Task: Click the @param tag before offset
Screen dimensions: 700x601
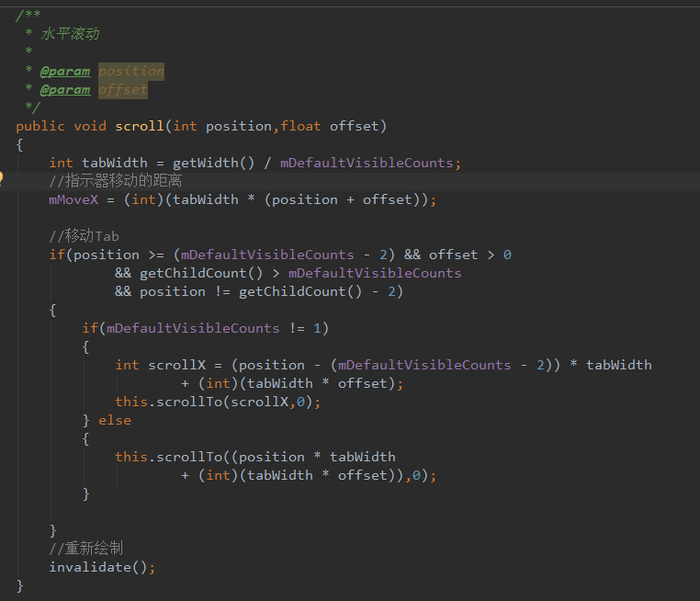Action: (x=65, y=90)
